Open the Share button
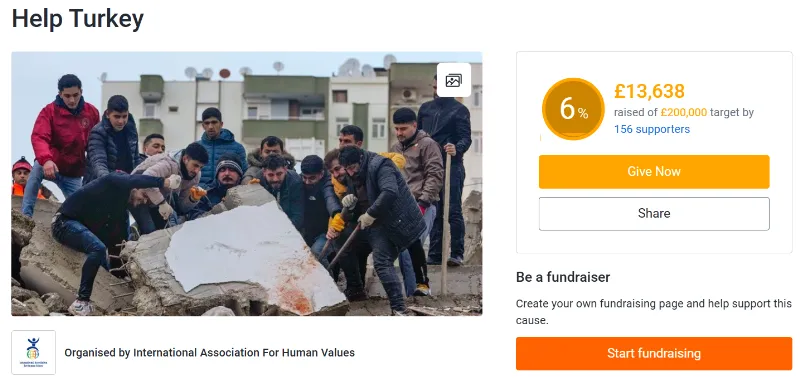Image resolution: width=800 pixels, height=380 pixels. click(654, 214)
